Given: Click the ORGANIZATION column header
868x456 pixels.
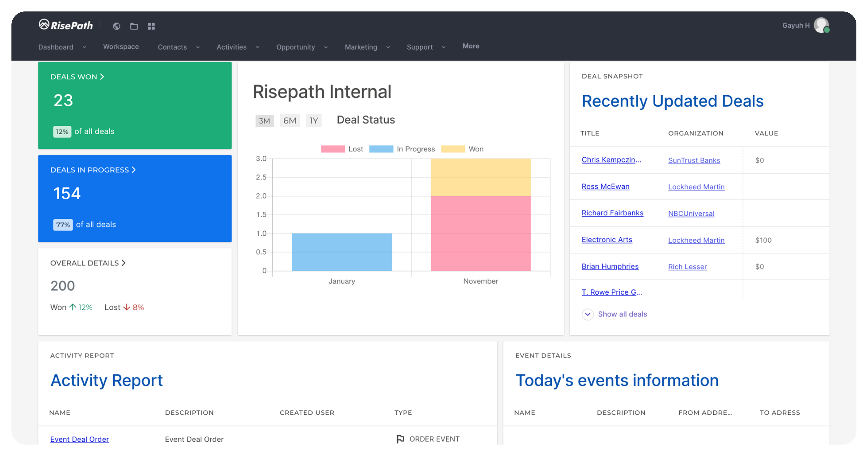Looking at the screenshot, I should [696, 133].
